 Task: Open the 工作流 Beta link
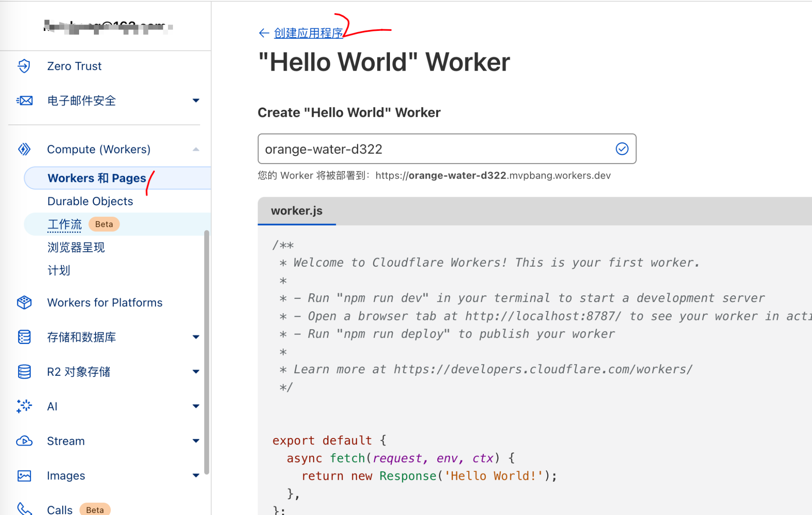click(x=64, y=224)
